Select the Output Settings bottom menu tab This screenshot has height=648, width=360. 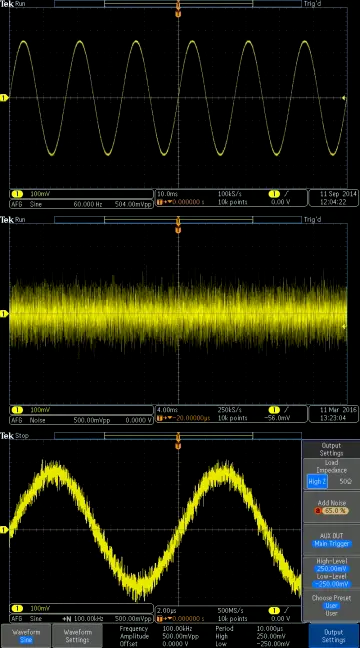[x=333, y=636]
